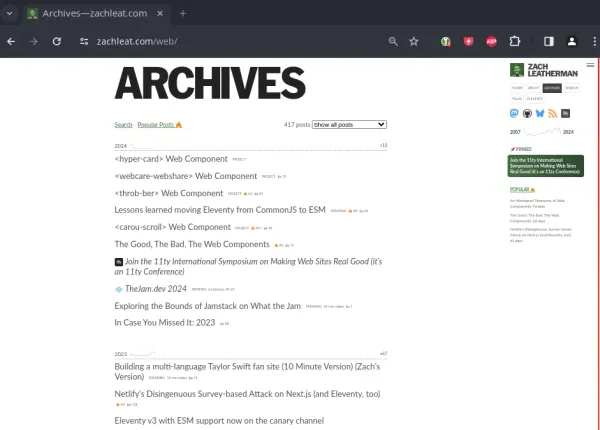Open the Mastodon profile icon in sidebar
This screenshot has width=600, height=430.
(x=514, y=113)
